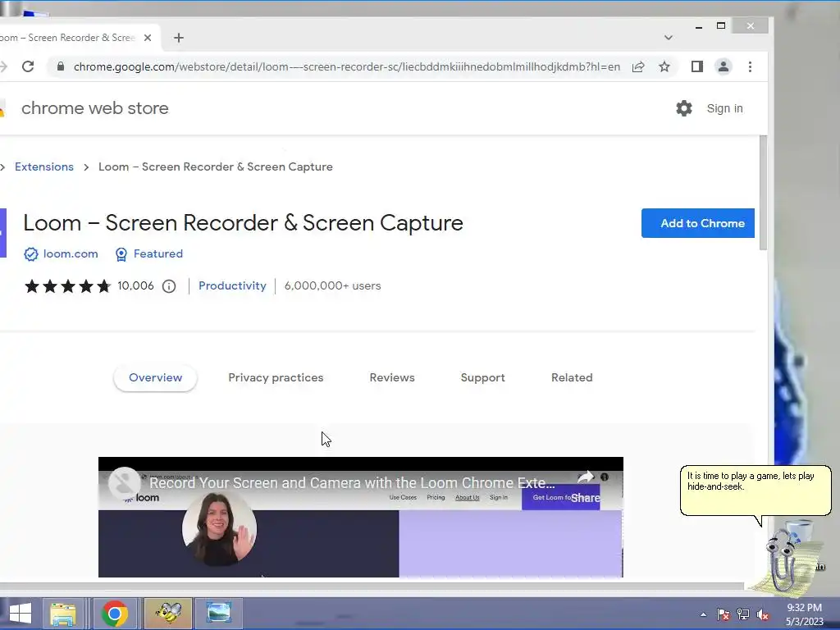
Task: Expand the tab search chevron
Action: click(x=668, y=38)
